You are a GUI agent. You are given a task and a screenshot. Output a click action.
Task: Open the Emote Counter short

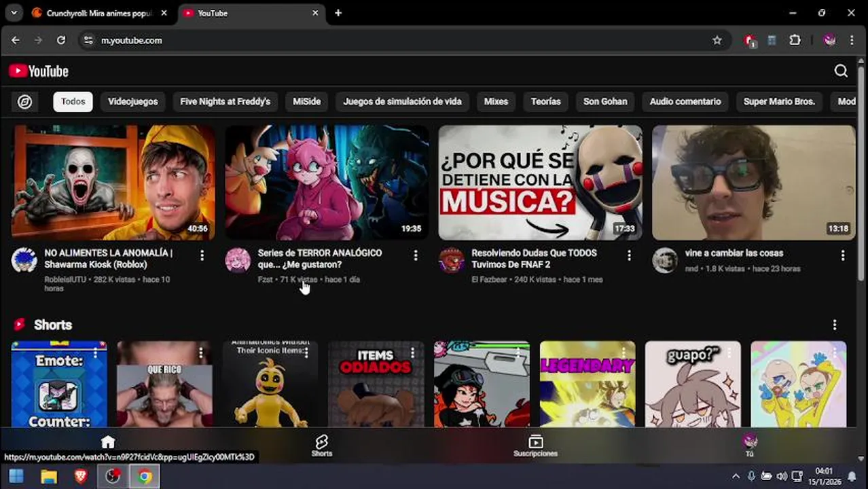click(x=59, y=384)
